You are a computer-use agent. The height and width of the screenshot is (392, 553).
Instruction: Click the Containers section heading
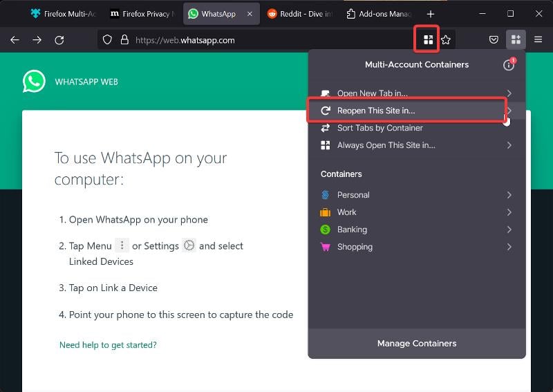341,174
